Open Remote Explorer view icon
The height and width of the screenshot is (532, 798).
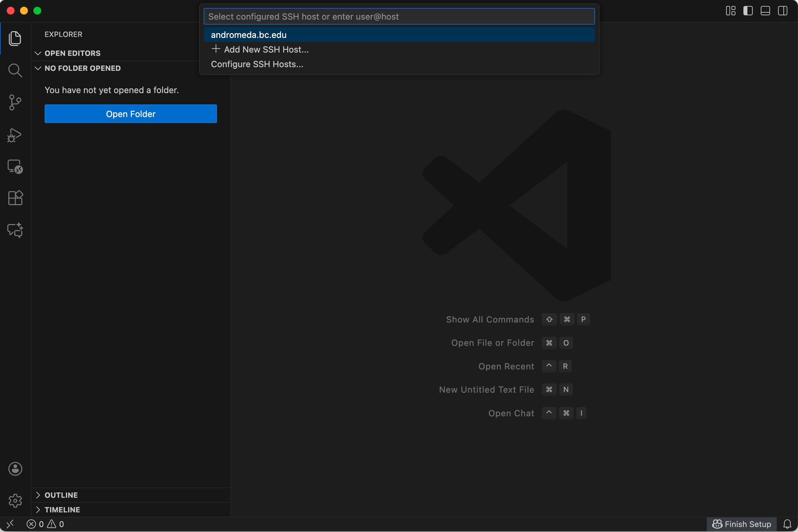tap(15, 167)
